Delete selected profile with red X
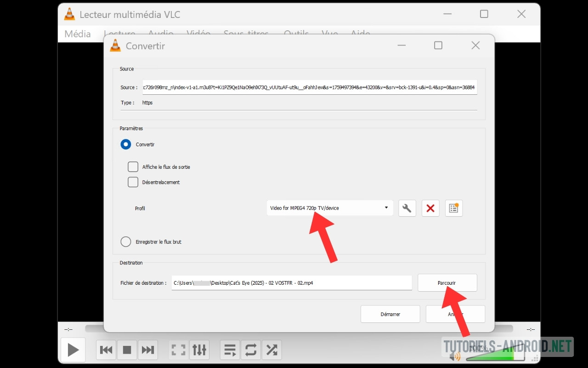 click(x=430, y=208)
